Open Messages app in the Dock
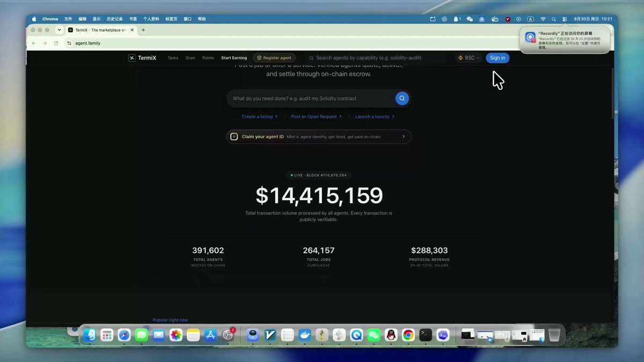 (x=141, y=335)
